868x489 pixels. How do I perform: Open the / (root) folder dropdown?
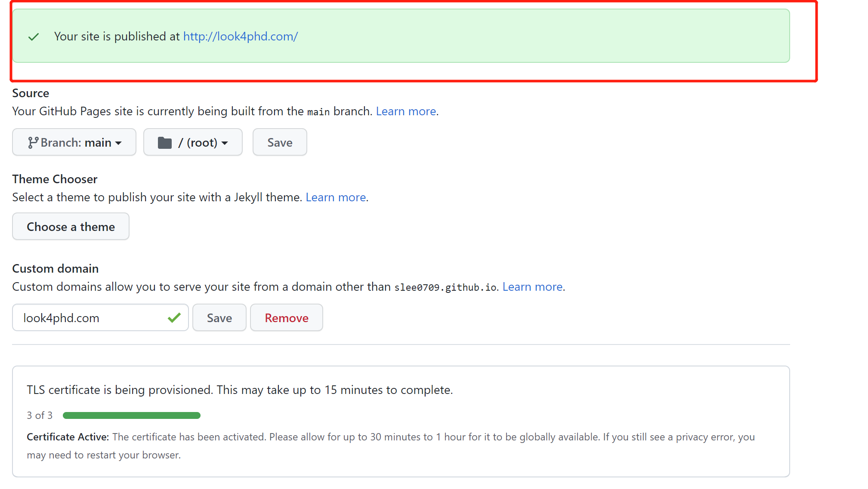tap(193, 142)
